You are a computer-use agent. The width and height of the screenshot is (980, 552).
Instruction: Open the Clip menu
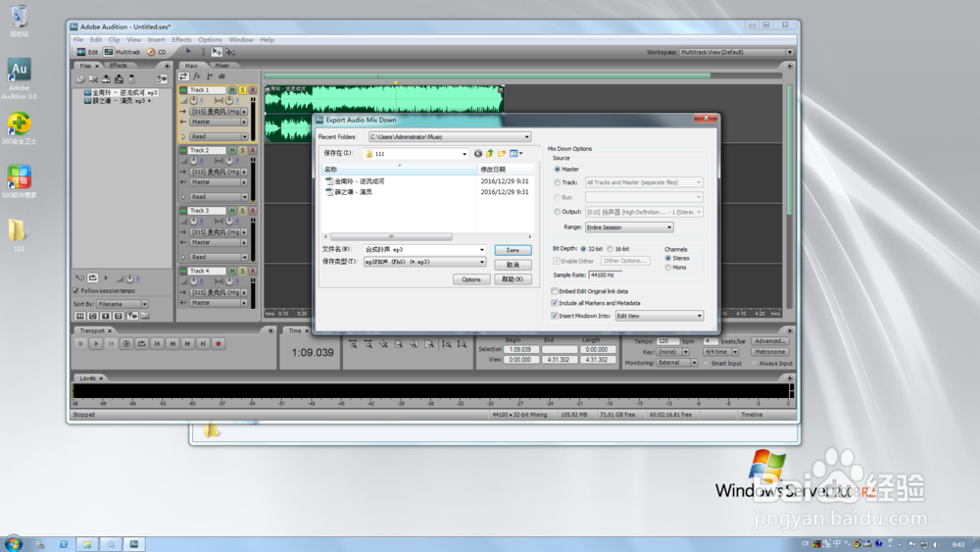115,39
